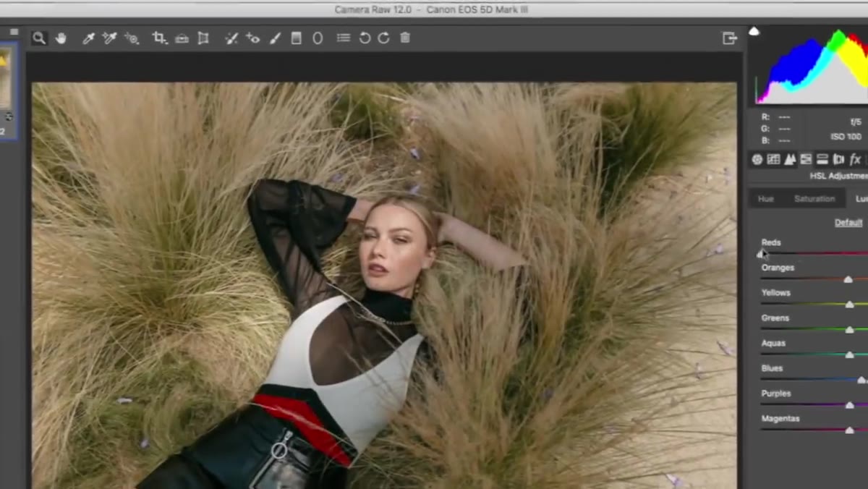This screenshot has height=489, width=868.
Task: Activate the Targeted Adjustment tool
Action: pyautogui.click(x=132, y=38)
